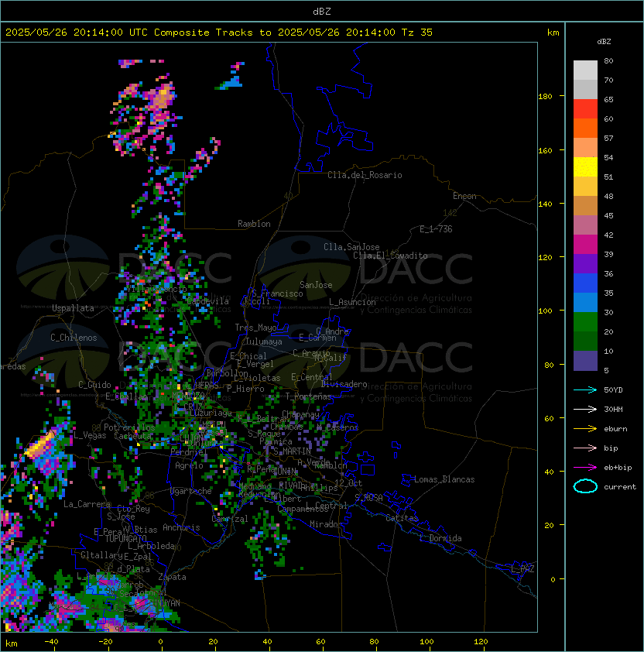Click the hot yellow storm cell near L_Vegas
This screenshot has width=644, height=652.
39,446
